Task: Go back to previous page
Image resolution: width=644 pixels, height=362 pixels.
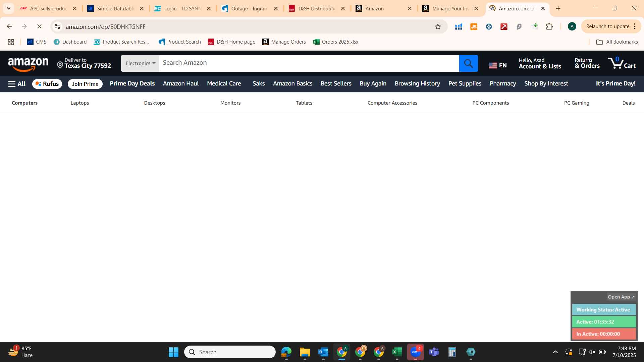Action: click(x=9, y=26)
